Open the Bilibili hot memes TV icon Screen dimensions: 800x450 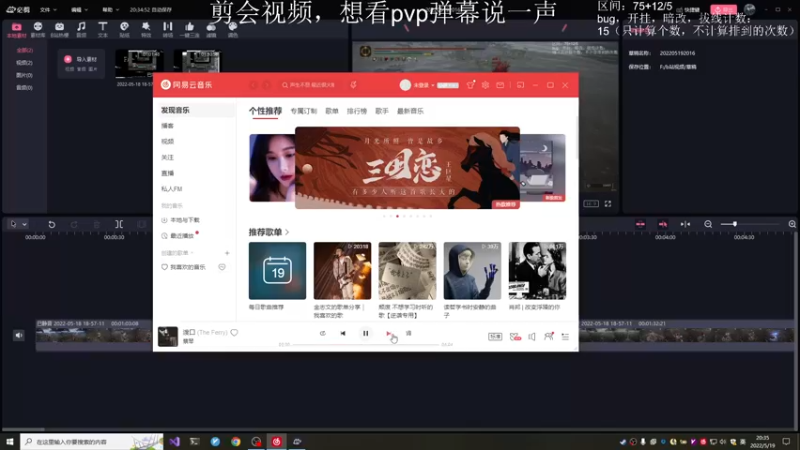60,30
